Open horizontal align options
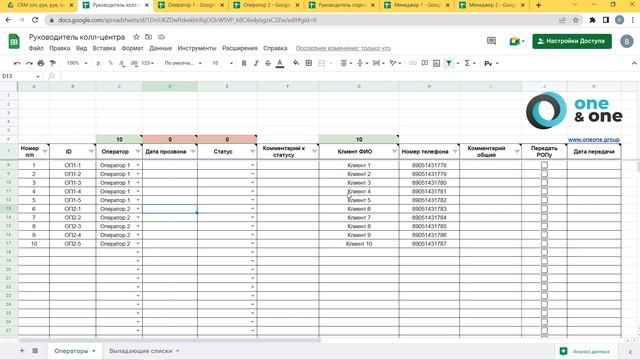Viewport: 640px width, 360px height. pyautogui.click(x=346, y=63)
